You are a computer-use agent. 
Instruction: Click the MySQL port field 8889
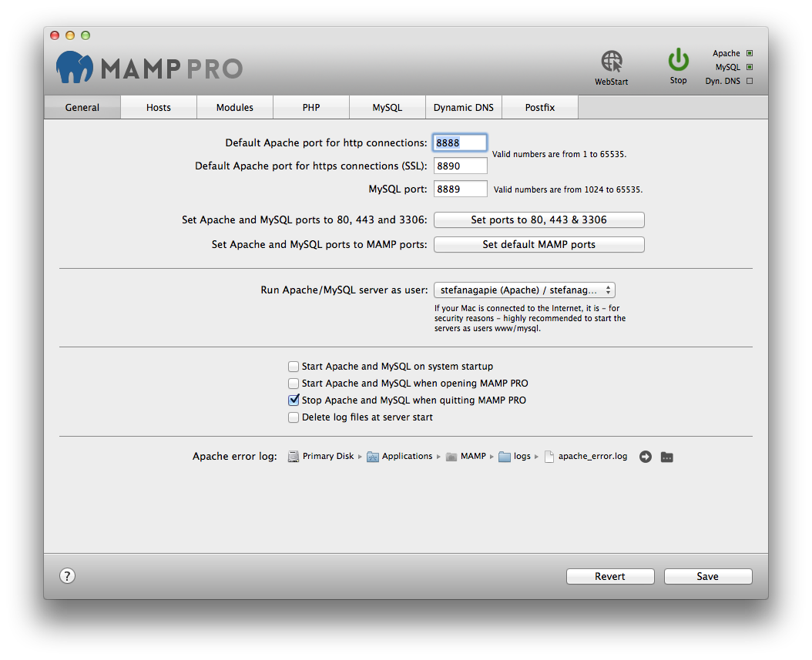460,189
